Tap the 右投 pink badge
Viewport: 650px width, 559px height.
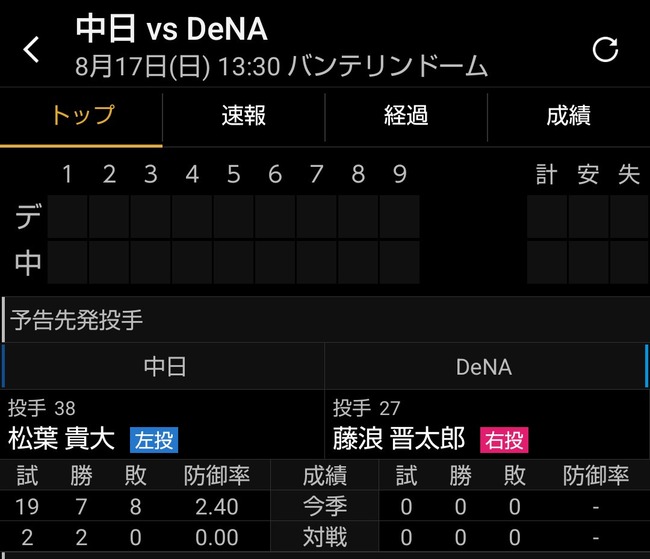504,440
